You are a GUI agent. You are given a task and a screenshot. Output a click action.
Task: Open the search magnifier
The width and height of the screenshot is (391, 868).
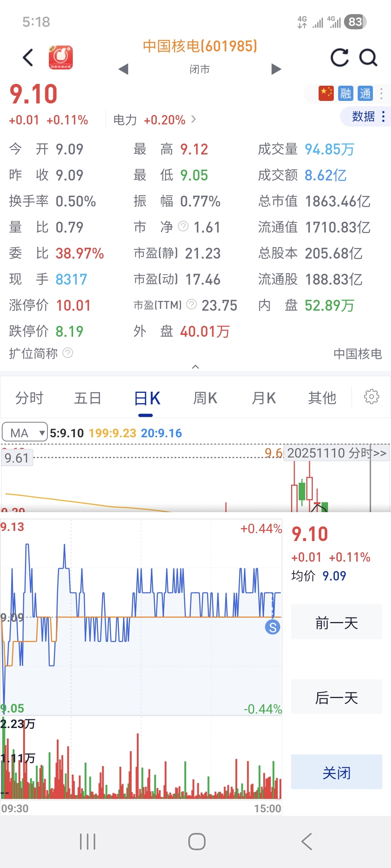point(368,58)
